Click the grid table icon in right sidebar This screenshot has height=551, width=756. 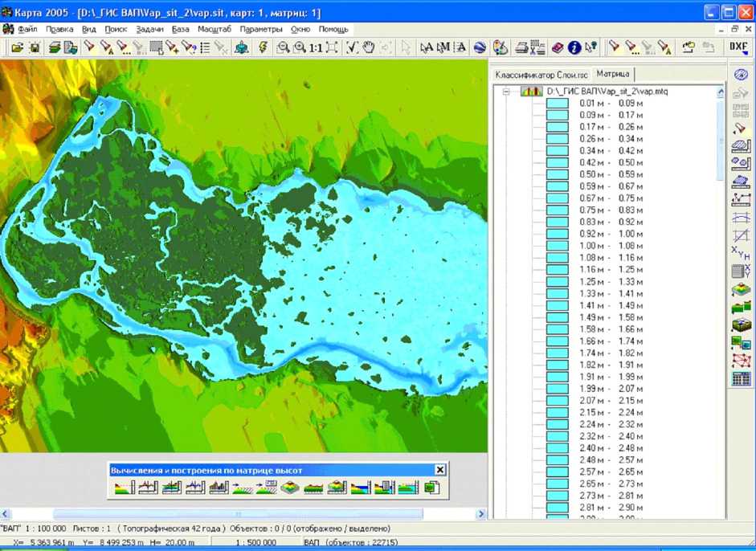coord(741,379)
